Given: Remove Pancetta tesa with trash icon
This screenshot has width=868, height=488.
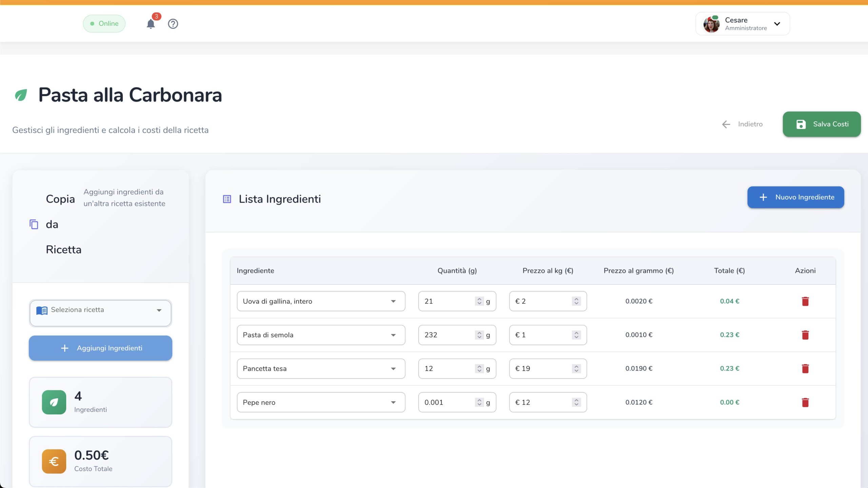Looking at the screenshot, I should (x=805, y=368).
